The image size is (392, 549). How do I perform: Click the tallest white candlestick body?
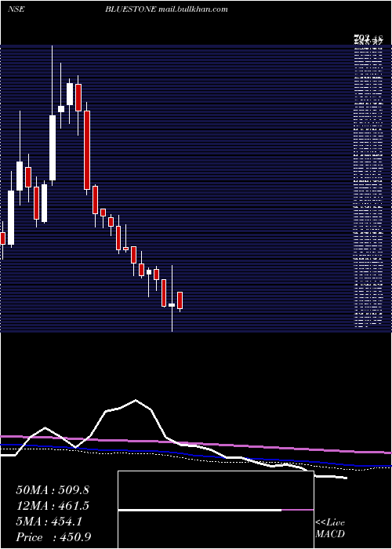point(53,147)
